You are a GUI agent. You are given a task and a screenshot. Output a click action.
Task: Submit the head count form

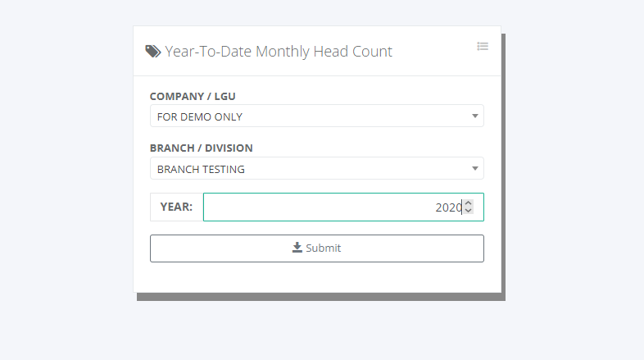[x=316, y=248]
